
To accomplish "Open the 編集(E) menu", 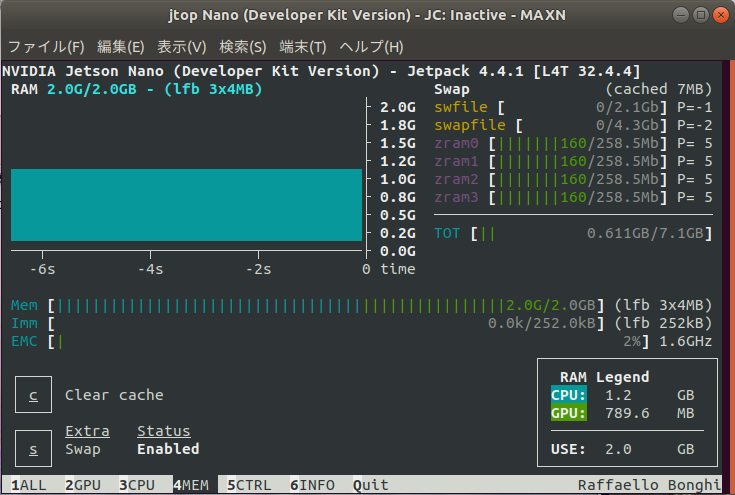I will point(120,47).
